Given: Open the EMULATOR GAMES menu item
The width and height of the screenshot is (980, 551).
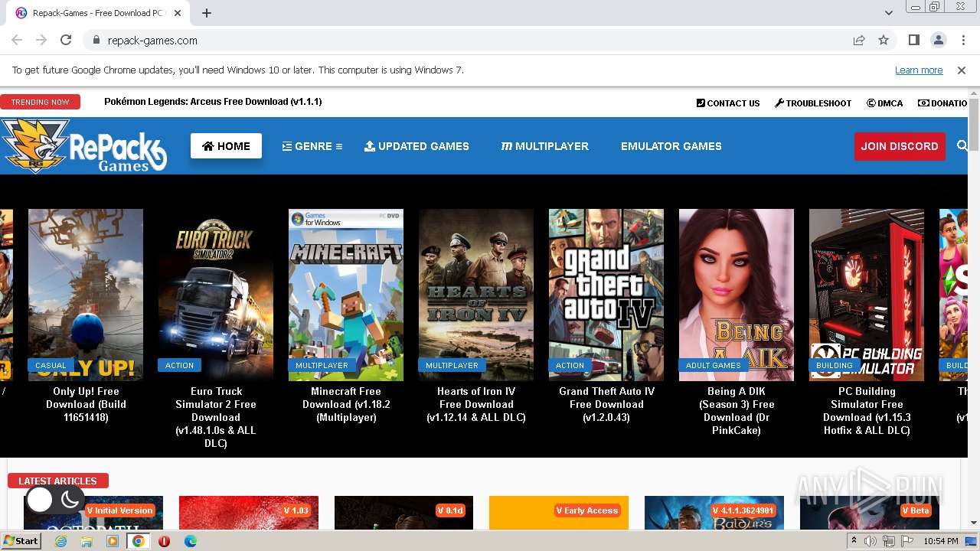Looking at the screenshot, I should tap(671, 146).
